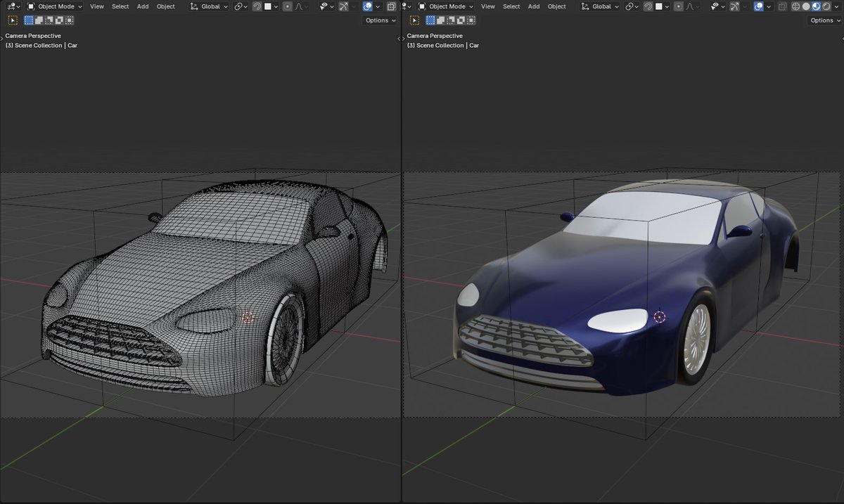Enable Material Preview shading in right viewport
Image resolution: width=844 pixels, height=504 pixels.
[x=816, y=6]
